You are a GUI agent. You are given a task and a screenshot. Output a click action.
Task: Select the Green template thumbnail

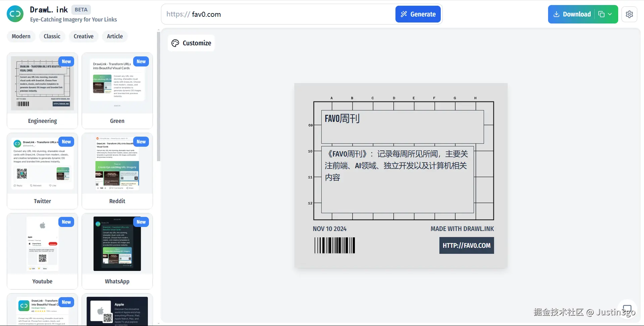pos(117,84)
